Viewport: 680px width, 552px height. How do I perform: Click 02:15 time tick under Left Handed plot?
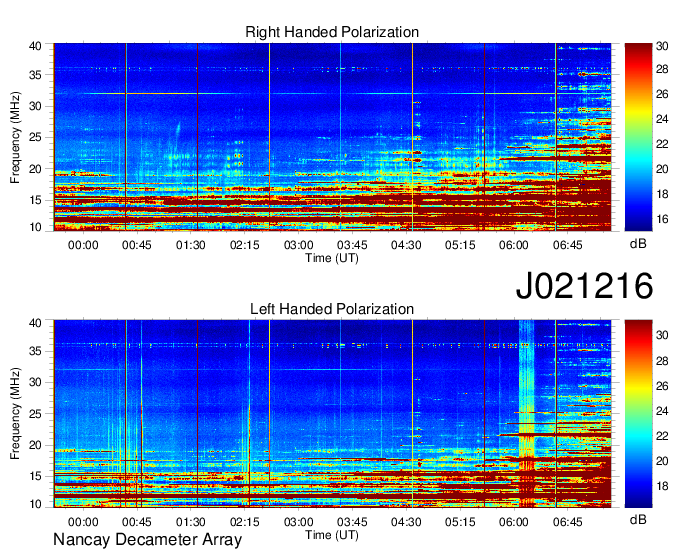click(x=245, y=522)
